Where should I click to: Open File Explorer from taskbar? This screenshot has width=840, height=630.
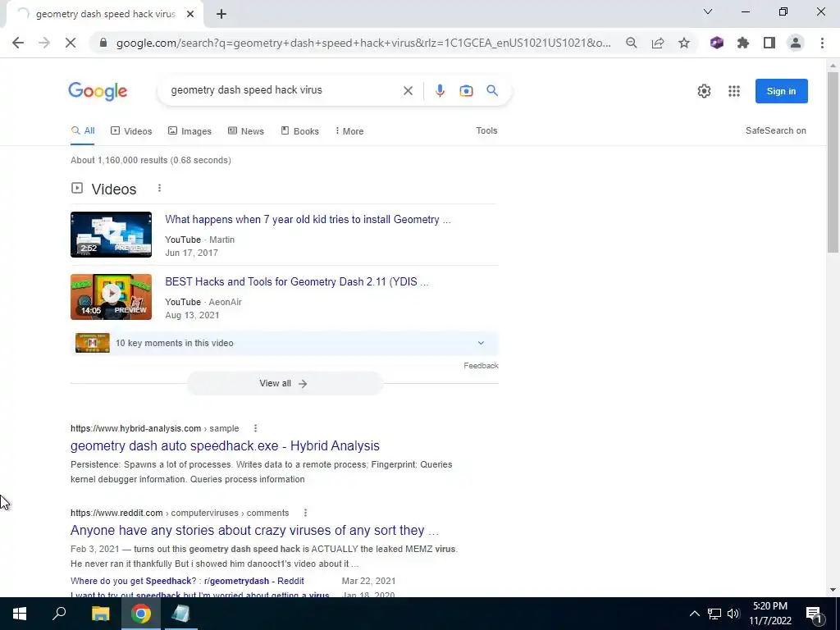coord(100,614)
